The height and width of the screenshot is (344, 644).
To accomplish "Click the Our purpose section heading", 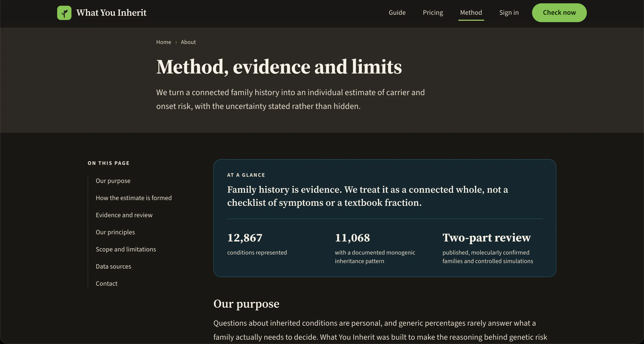I will (246, 304).
